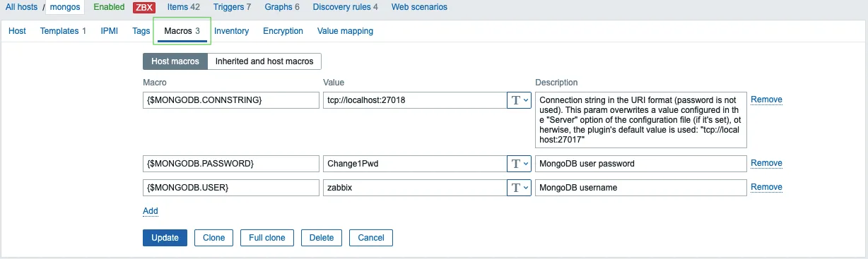Click the Delete host button
This screenshot has height=259, width=868.
[322, 238]
